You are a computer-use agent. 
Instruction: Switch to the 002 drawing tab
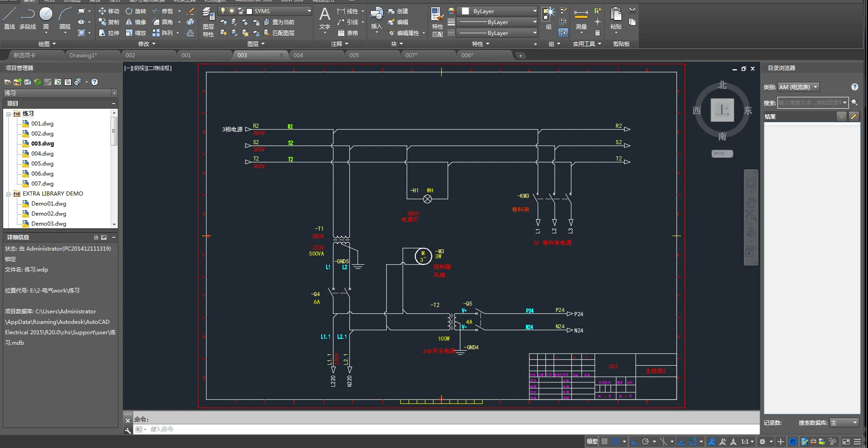point(148,55)
